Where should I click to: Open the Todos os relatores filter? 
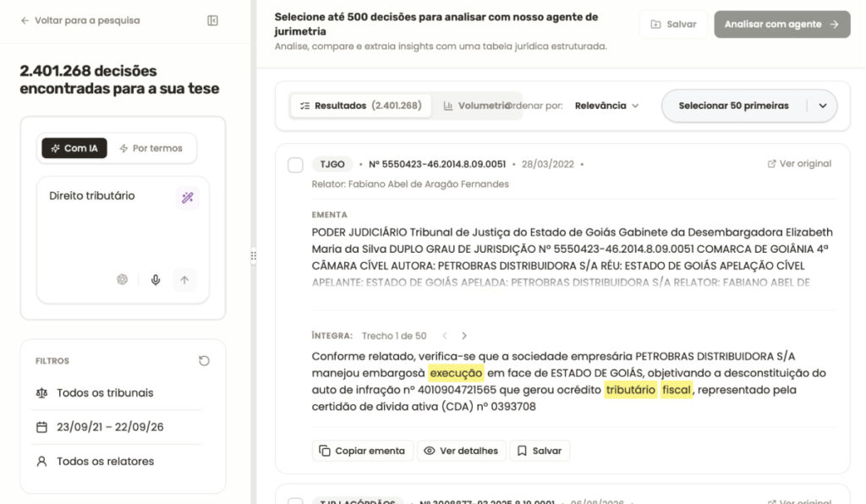click(x=116, y=461)
